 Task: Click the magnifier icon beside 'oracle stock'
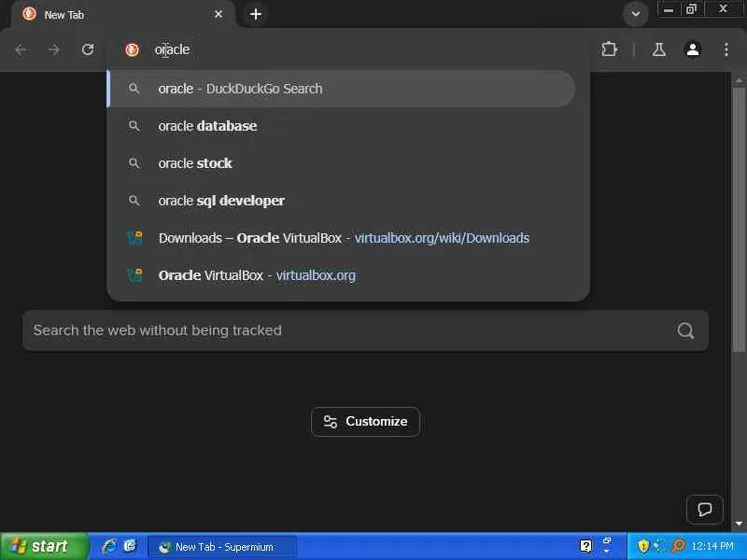[x=134, y=163]
